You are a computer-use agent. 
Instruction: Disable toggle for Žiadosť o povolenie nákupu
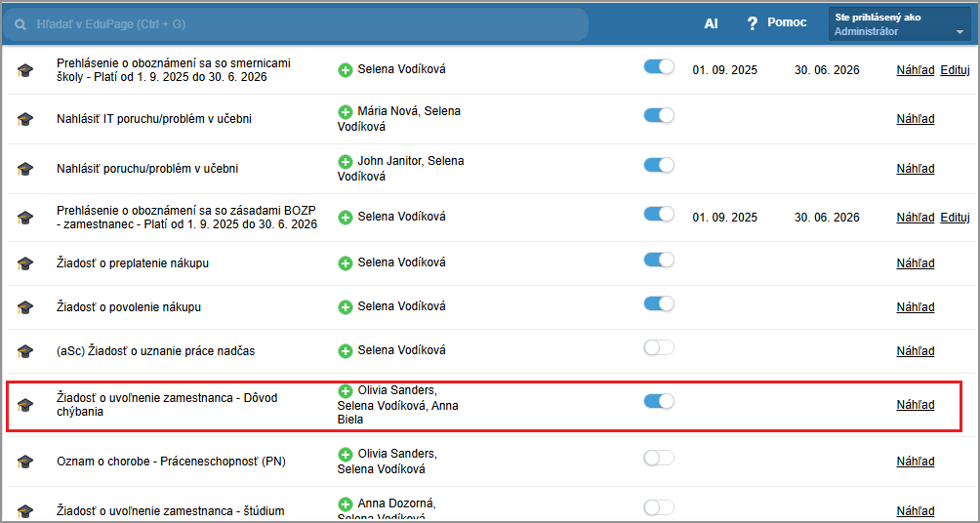(659, 303)
